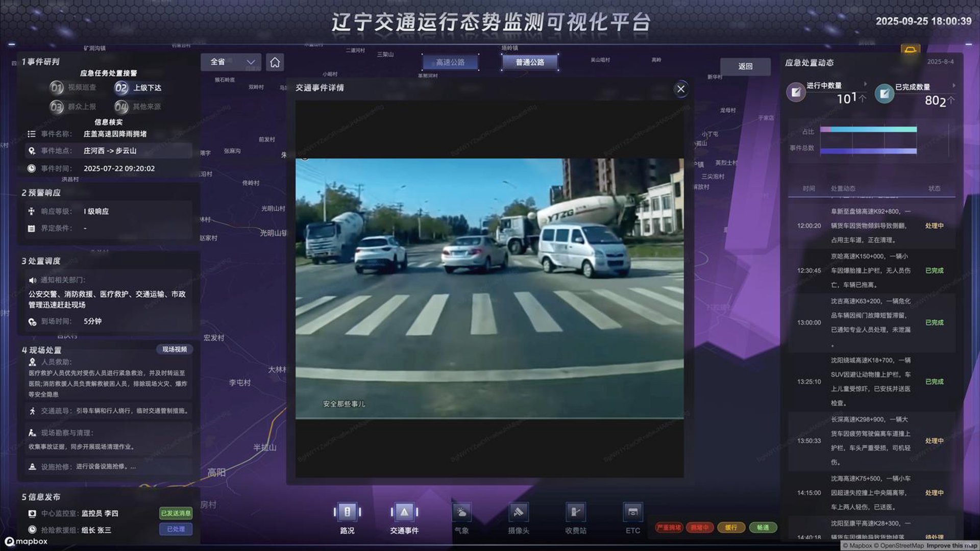980x551 pixels.
Task: Open the 13:00:00 沈吉高速 entry
Action: point(872,322)
